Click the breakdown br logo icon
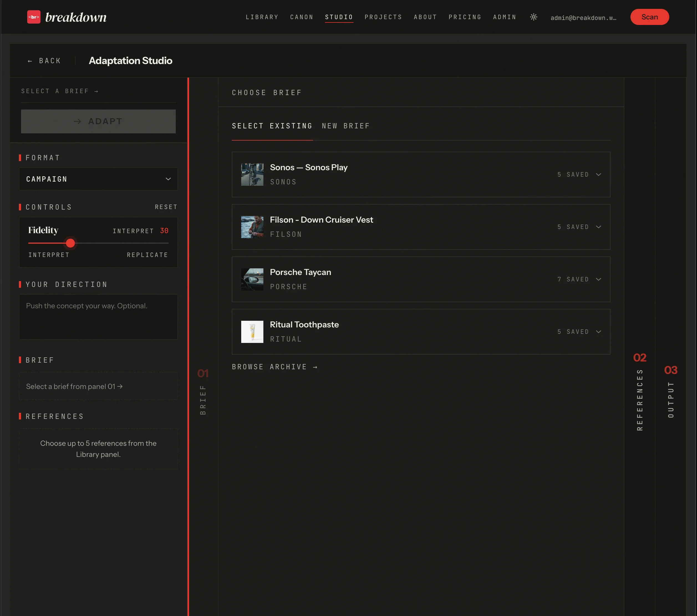This screenshot has width=697, height=616. coord(34,17)
